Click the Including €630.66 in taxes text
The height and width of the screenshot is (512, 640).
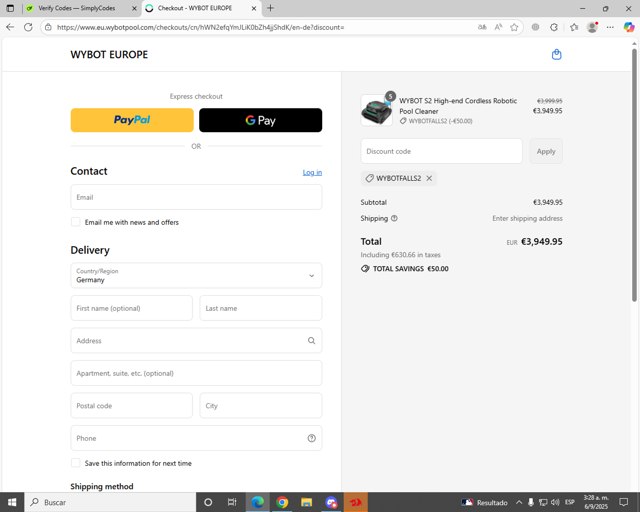[x=400, y=255]
